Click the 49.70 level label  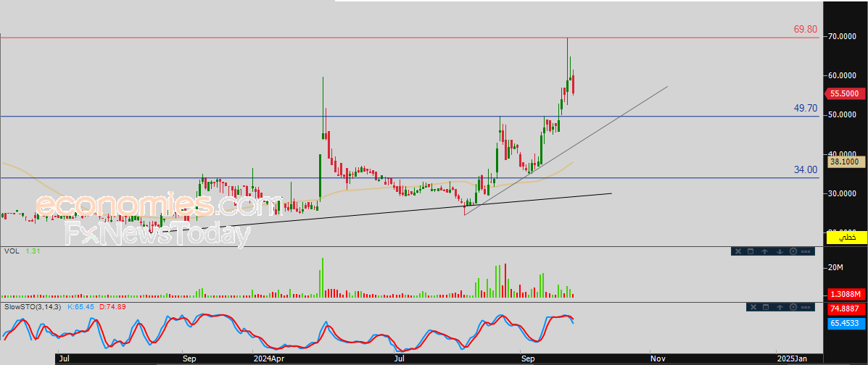pyautogui.click(x=806, y=109)
